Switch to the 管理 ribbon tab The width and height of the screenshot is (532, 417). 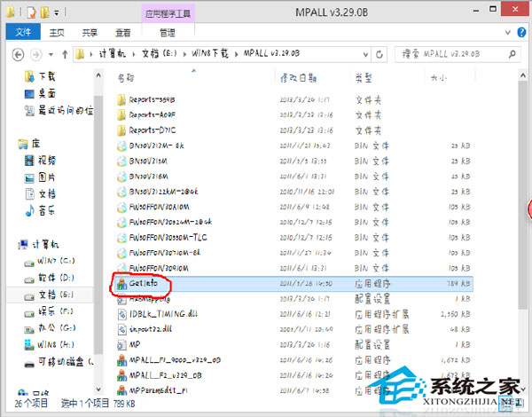click(168, 33)
